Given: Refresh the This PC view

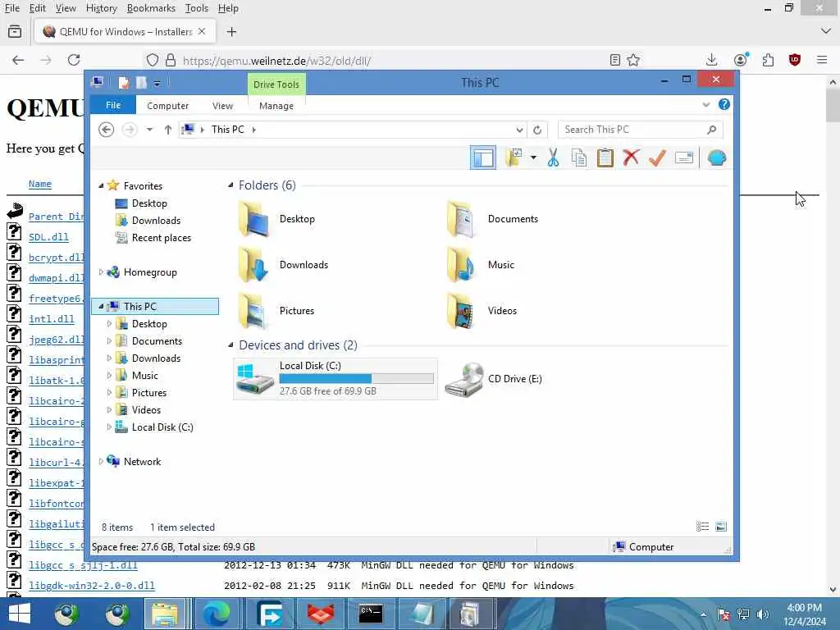Looking at the screenshot, I should [537, 130].
